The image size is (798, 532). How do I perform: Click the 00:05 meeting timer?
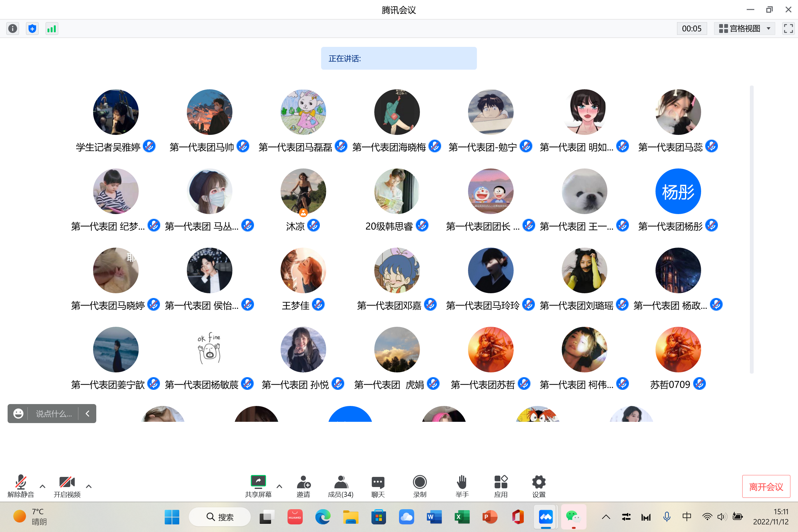[x=692, y=28]
